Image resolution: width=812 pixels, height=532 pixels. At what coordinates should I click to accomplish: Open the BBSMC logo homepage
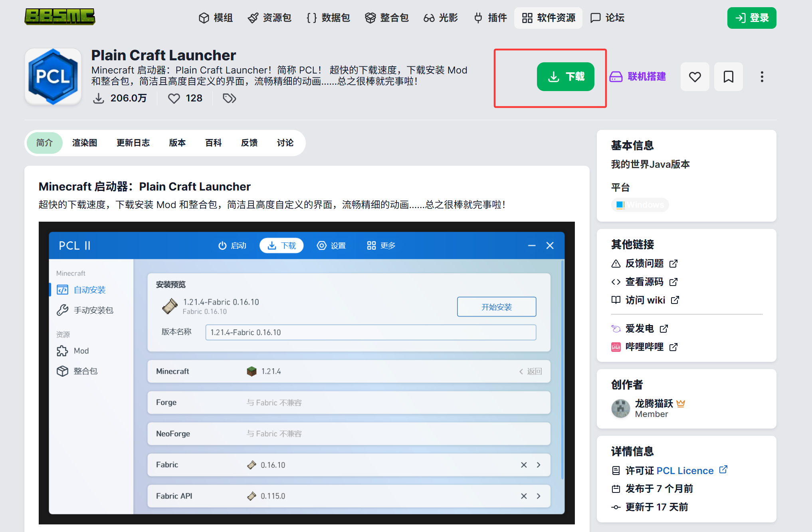(60, 17)
